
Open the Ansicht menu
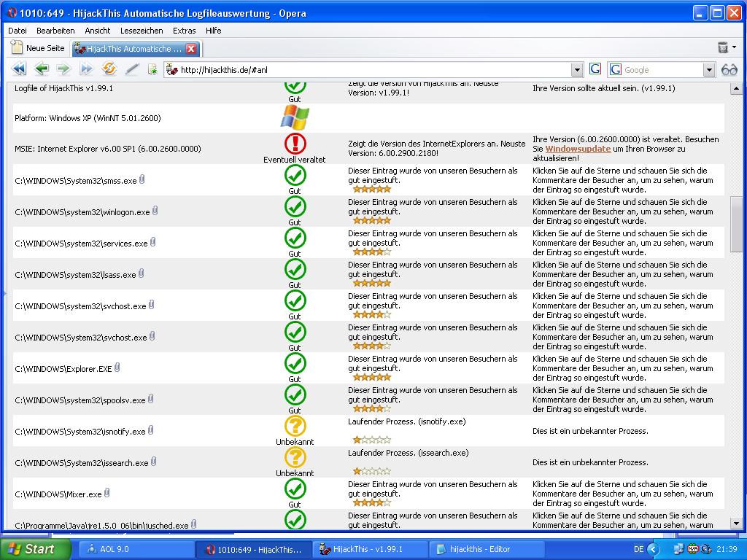98,31
